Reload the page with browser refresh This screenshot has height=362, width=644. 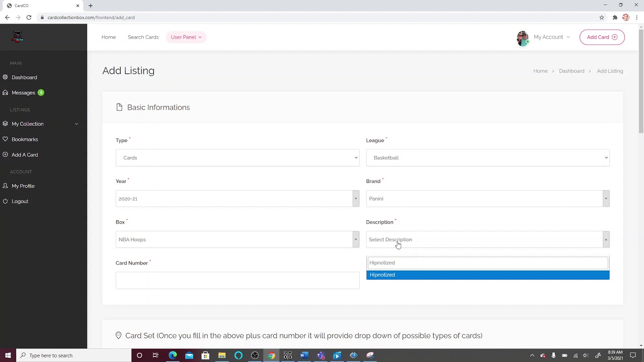[x=29, y=18]
